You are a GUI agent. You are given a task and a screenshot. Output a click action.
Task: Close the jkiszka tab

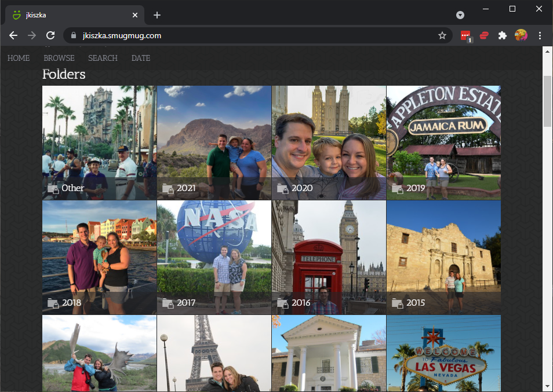[135, 15]
